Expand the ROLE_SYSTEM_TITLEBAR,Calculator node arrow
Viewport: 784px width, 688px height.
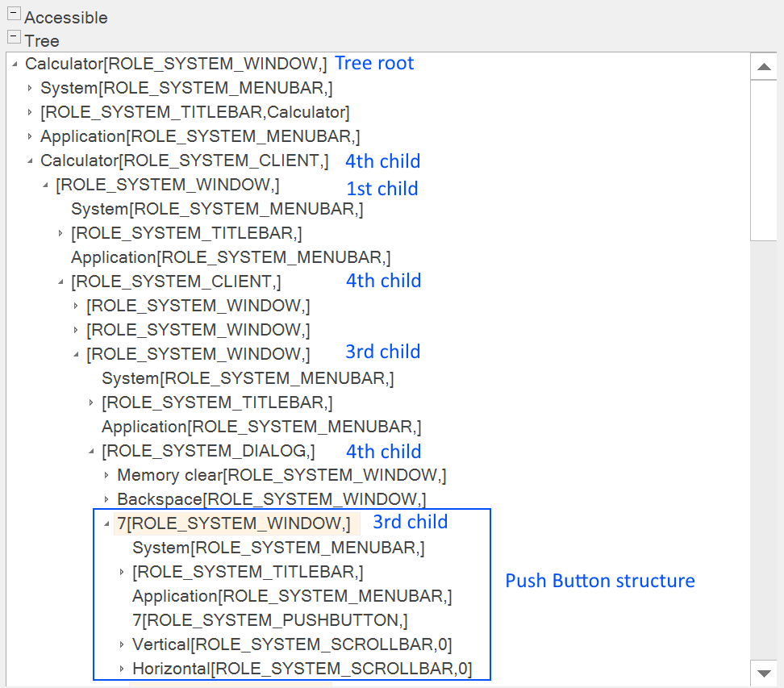click(31, 112)
